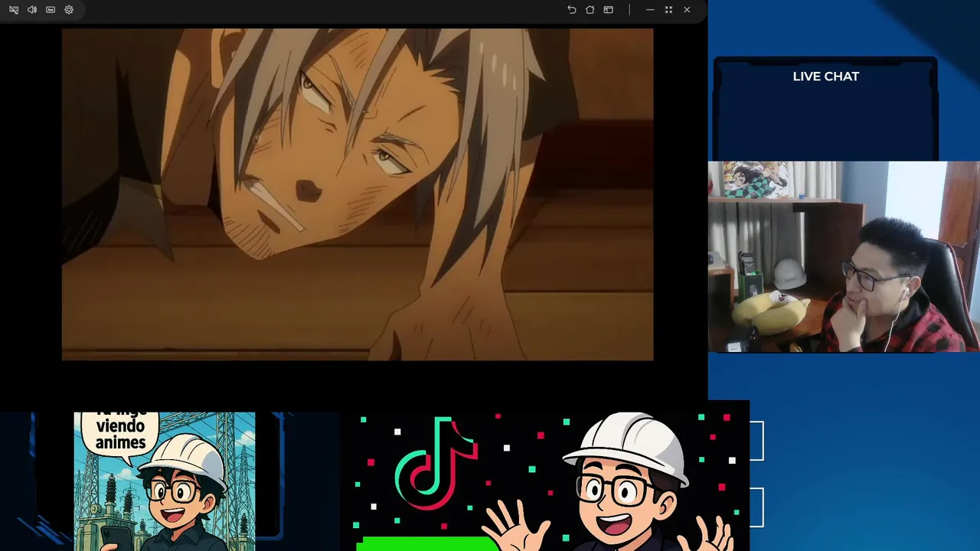
Task: Click the green bar under the TikTok logo
Action: tap(427, 543)
